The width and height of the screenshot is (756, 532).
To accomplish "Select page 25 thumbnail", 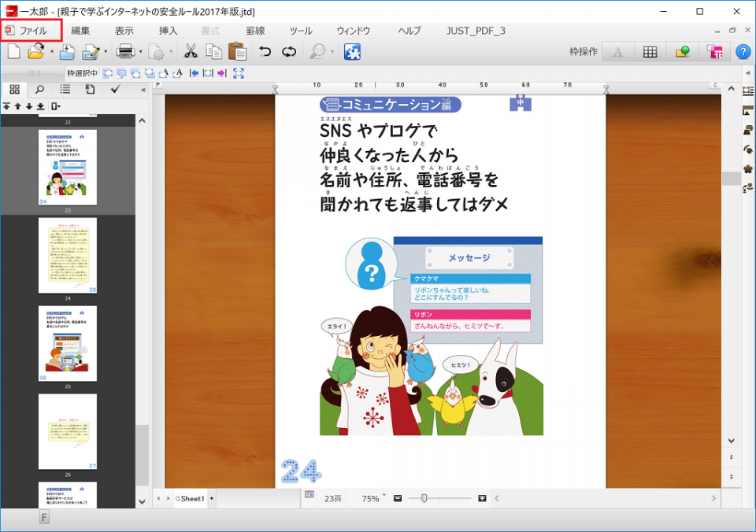I will tap(68, 344).
